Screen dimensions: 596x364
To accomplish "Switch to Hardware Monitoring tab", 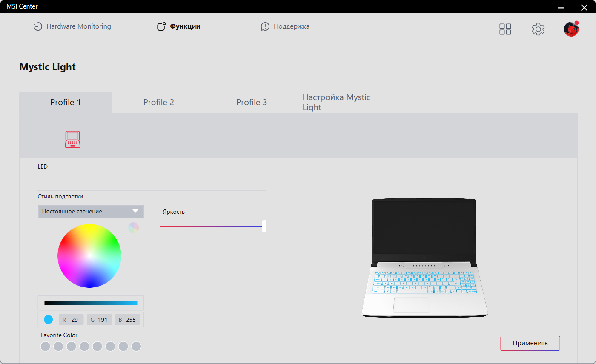I will (x=72, y=26).
